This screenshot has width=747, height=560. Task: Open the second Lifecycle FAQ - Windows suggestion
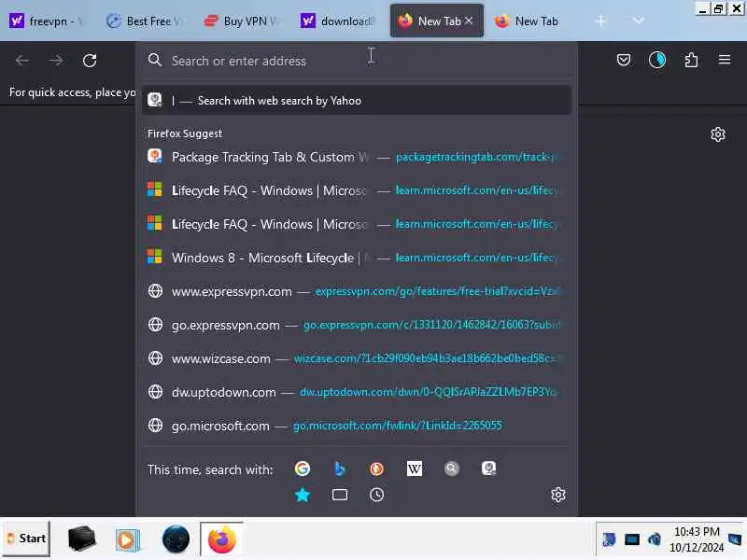(x=357, y=224)
